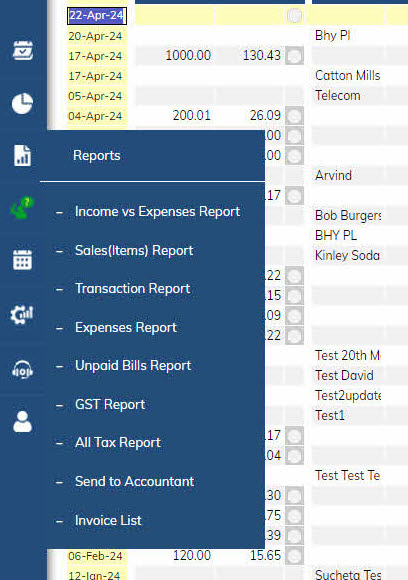Screen dimensions: 408x580
Task: Open Sales(Items) Report
Action: [x=134, y=251]
